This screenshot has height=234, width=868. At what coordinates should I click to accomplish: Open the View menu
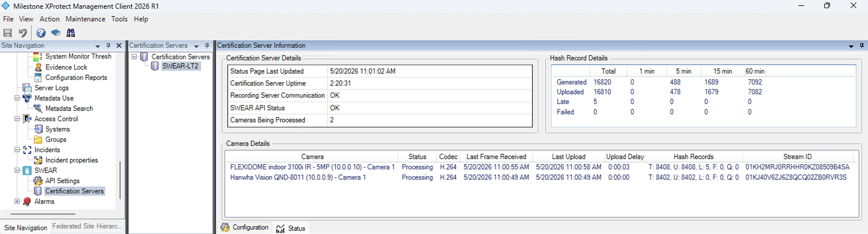[26, 19]
